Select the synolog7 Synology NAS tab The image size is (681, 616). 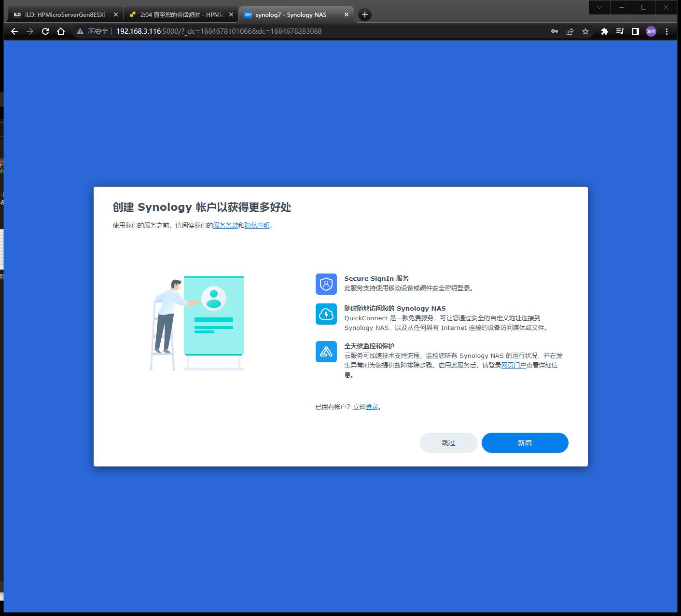tap(290, 14)
